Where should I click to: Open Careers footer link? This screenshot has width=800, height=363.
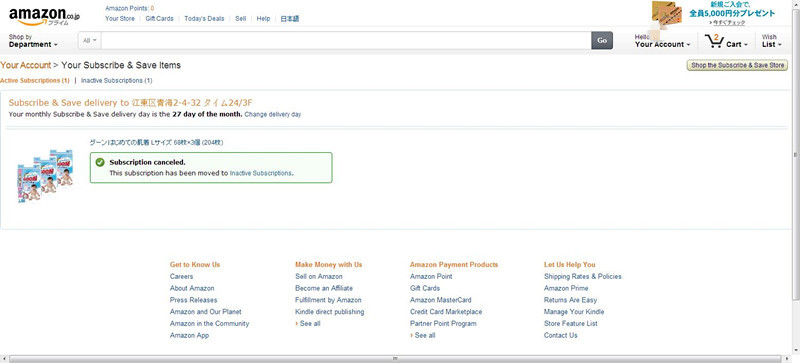(x=182, y=276)
